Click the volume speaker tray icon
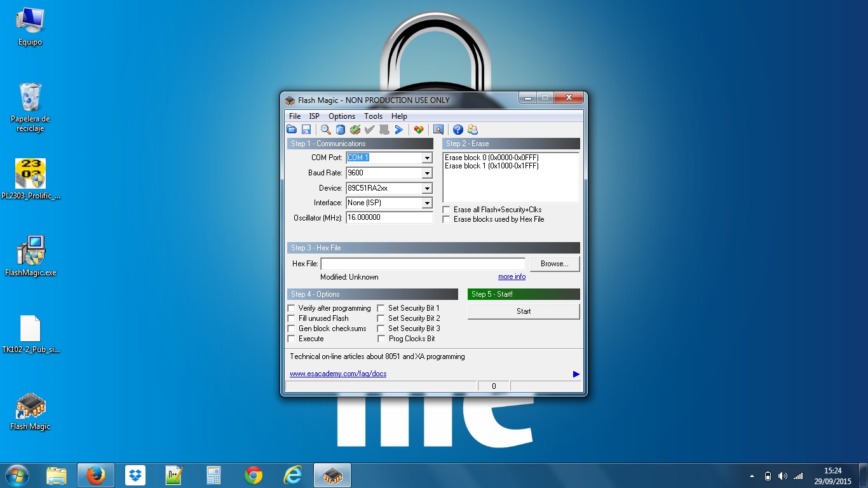The image size is (868, 488). point(783,476)
